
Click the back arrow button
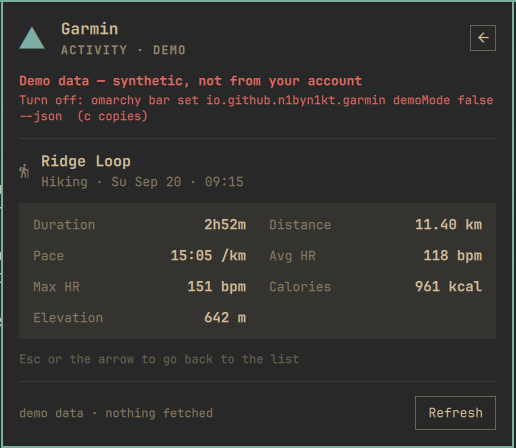(483, 38)
